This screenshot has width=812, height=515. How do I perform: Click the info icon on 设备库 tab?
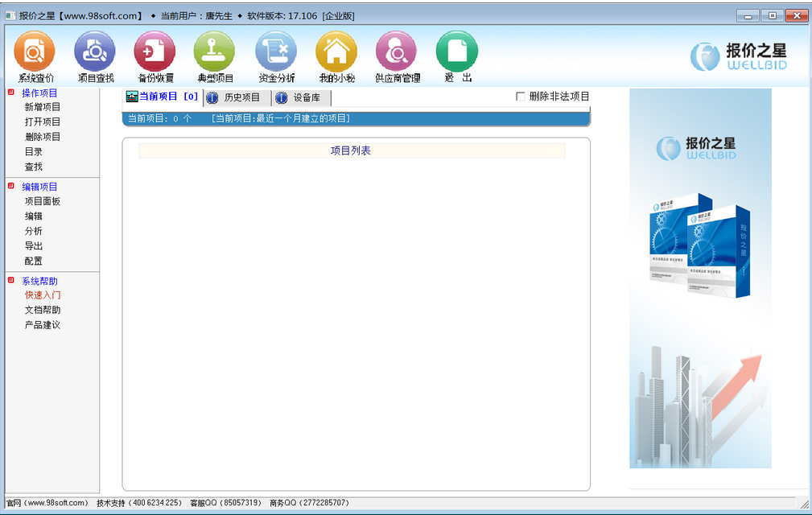click(x=281, y=98)
